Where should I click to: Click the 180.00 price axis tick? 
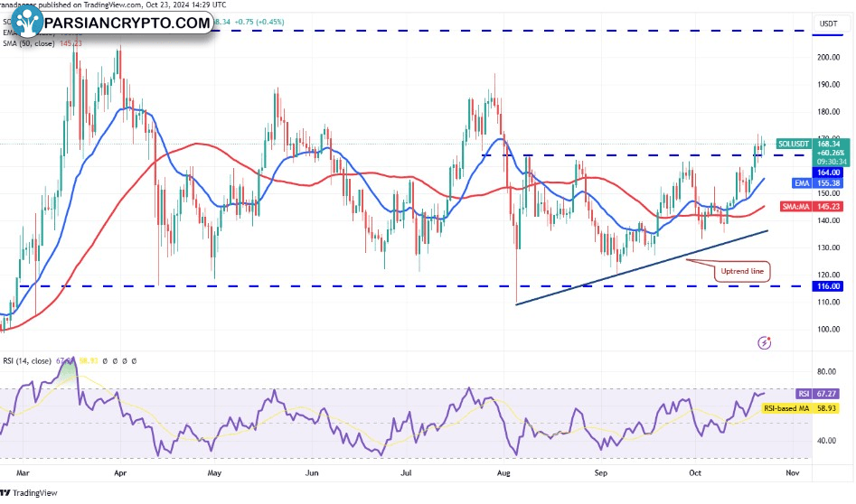828,112
